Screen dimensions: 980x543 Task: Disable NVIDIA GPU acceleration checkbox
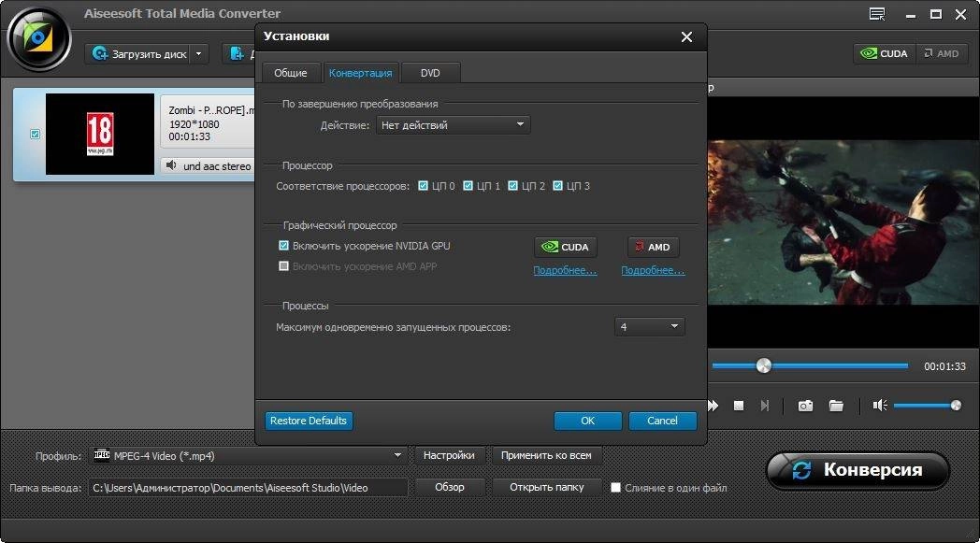283,246
